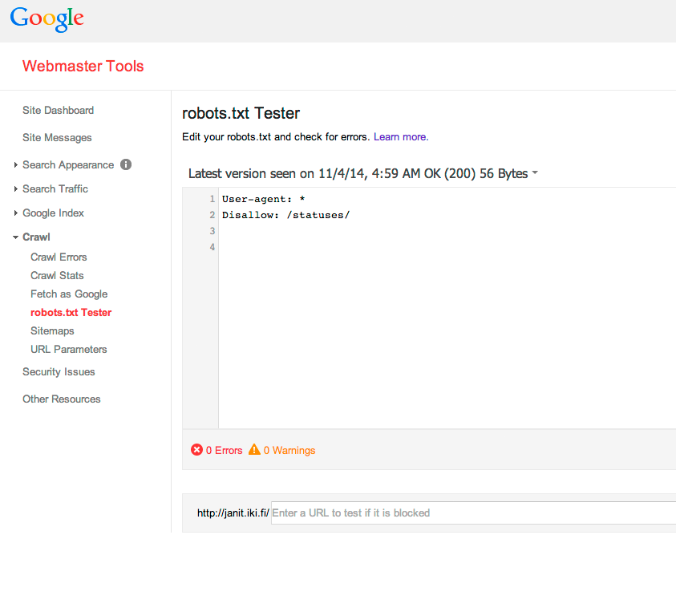Open the Search Traffic section label
676x616 pixels.
pyautogui.click(x=55, y=189)
